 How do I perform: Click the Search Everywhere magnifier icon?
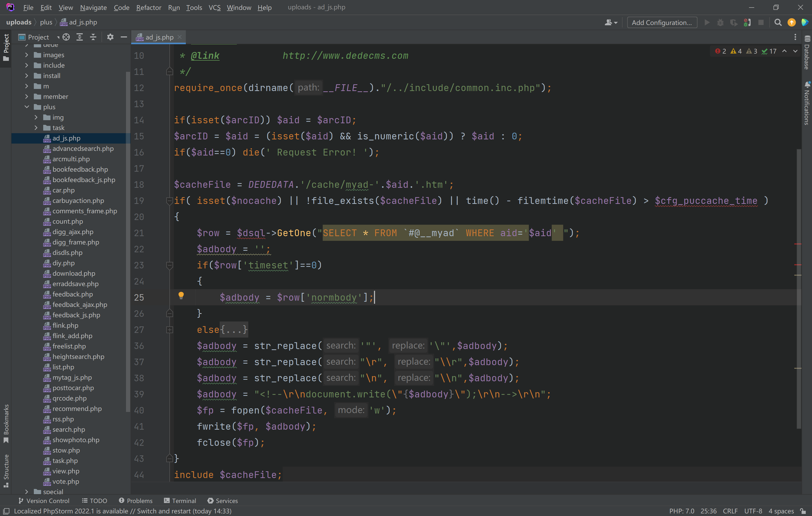(x=778, y=23)
